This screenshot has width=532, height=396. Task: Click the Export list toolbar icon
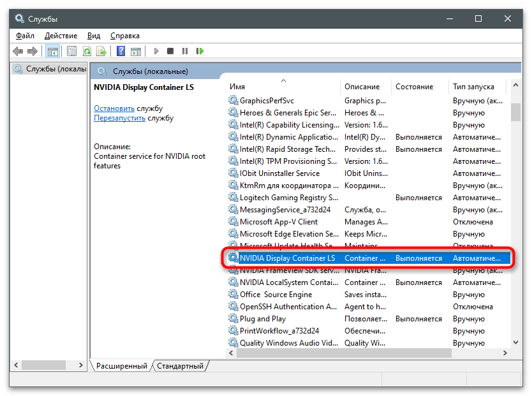101,51
